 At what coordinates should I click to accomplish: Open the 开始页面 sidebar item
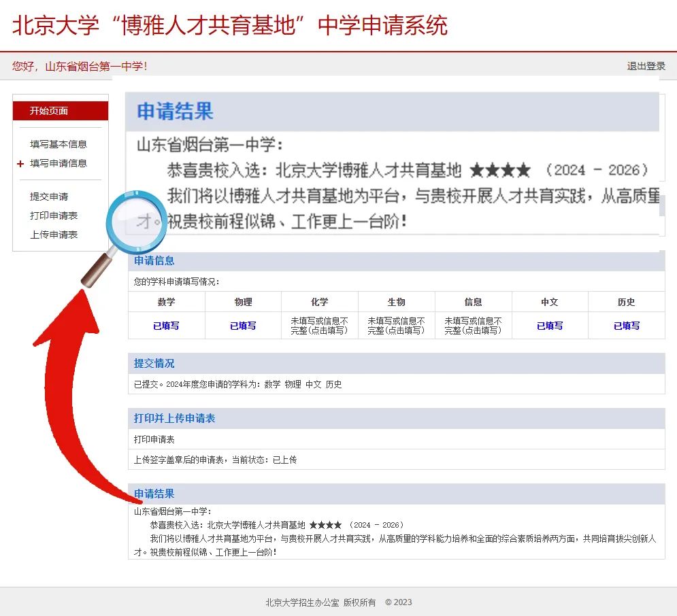point(61,111)
